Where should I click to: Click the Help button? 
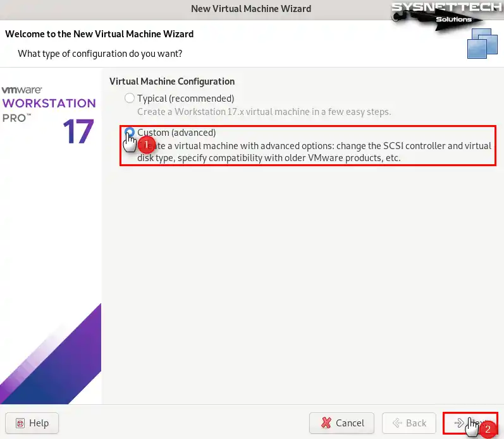[32, 423]
